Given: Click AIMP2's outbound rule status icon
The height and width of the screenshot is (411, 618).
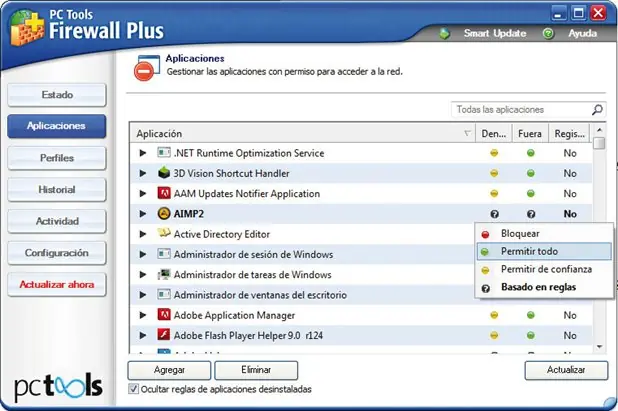Looking at the screenshot, I should click(531, 214).
